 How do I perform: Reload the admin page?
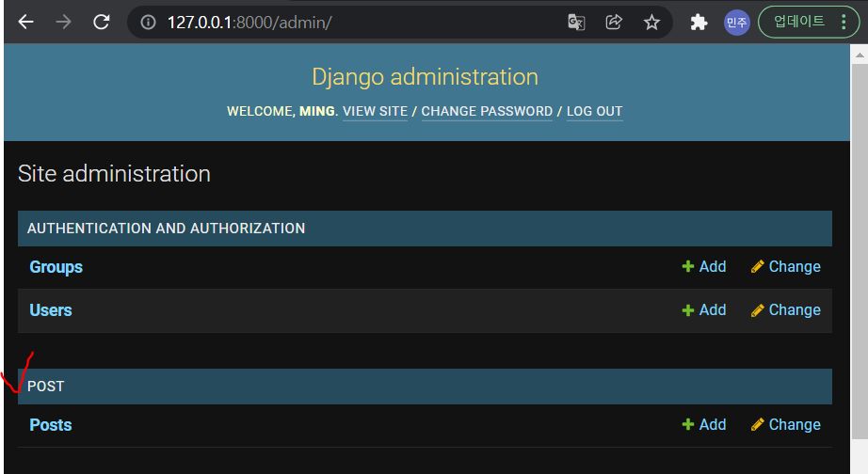102,23
